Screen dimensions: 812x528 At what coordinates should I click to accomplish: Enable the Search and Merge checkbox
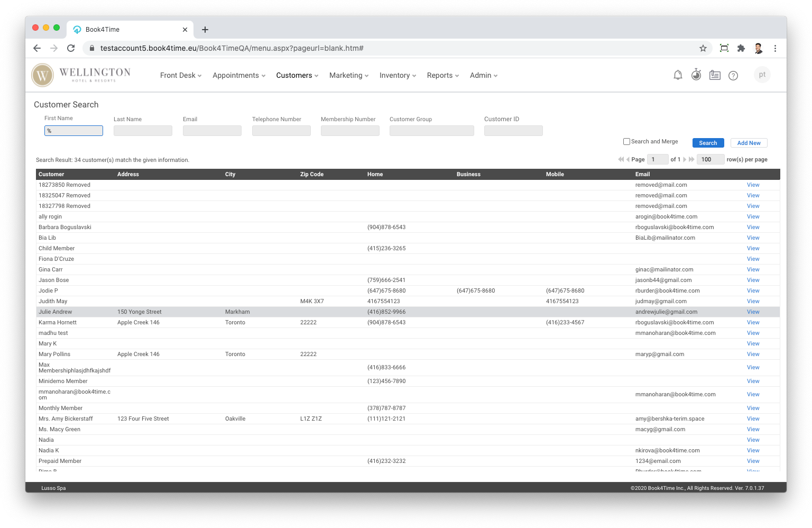click(x=626, y=141)
